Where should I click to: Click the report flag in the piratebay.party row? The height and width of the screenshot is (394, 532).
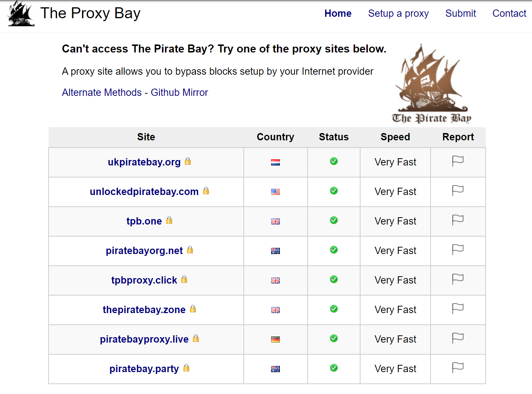458,367
